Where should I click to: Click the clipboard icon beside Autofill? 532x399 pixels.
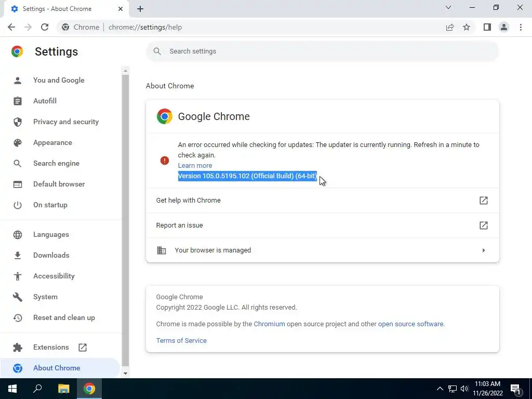(x=18, y=101)
